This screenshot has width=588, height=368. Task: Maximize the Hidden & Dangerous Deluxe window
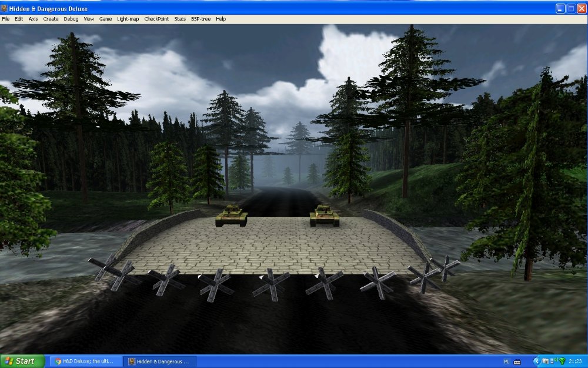click(x=571, y=9)
